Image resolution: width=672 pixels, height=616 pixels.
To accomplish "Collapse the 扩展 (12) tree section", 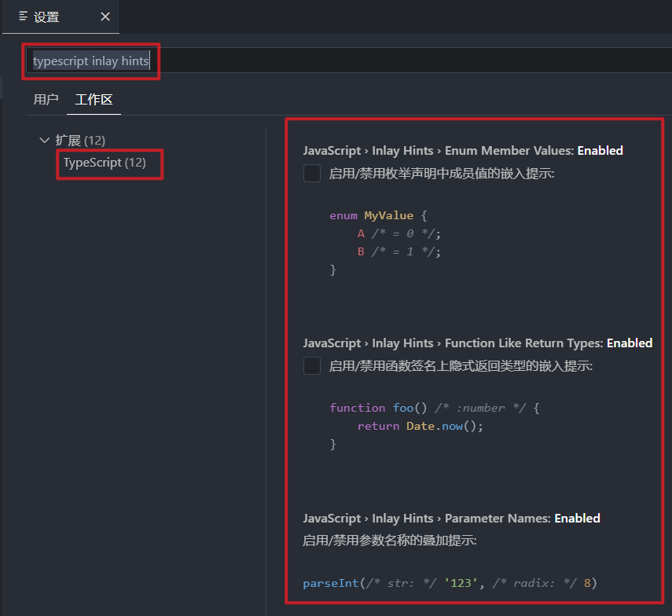I will [x=44, y=140].
